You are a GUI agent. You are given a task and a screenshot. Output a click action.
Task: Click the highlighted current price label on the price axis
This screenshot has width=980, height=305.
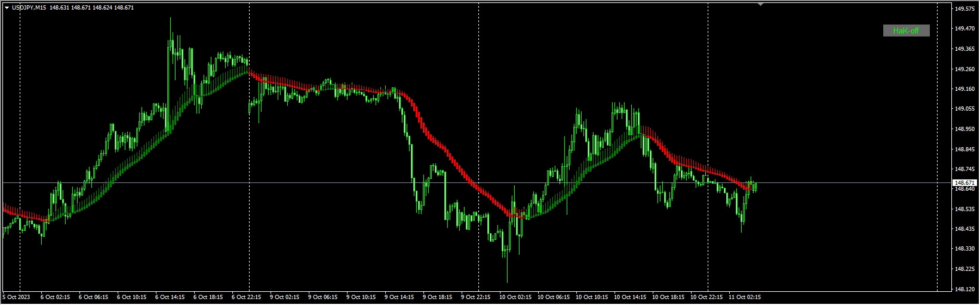(x=965, y=182)
